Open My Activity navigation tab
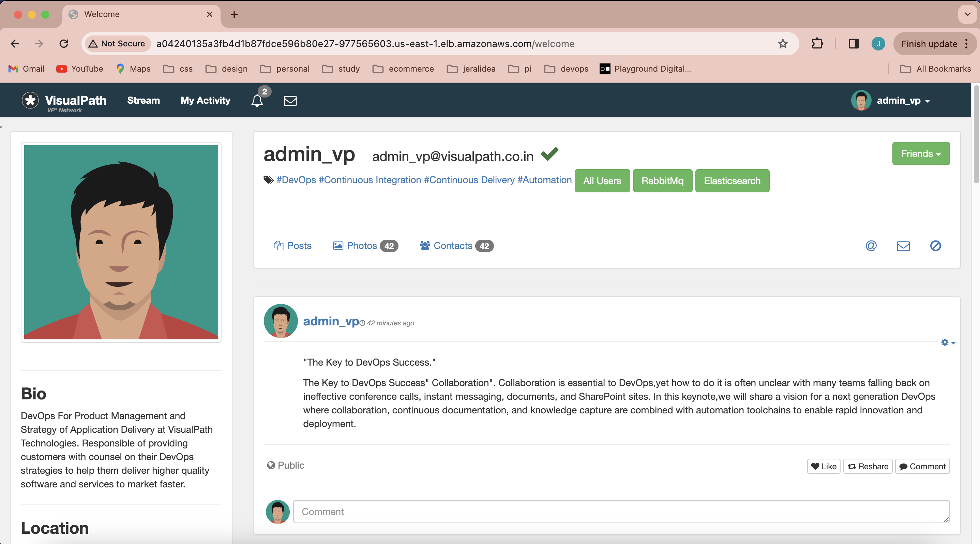Viewport: 980px width, 544px height. point(206,101)
